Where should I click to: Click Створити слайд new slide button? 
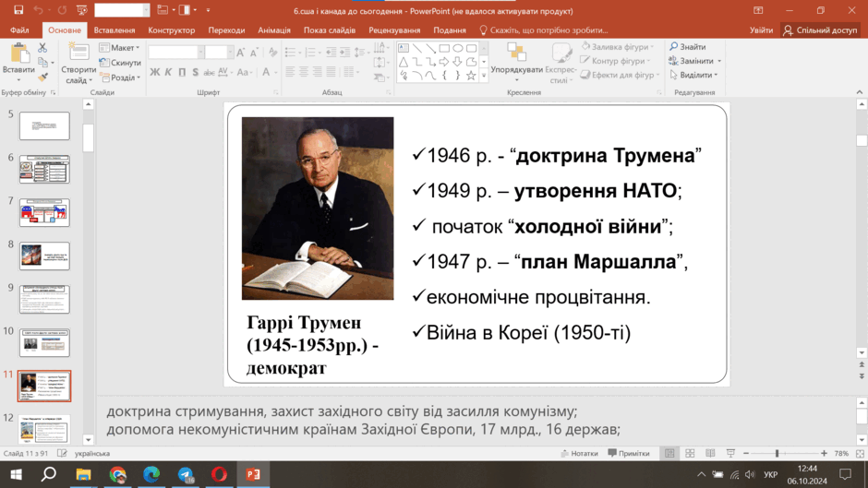[78, 64]
